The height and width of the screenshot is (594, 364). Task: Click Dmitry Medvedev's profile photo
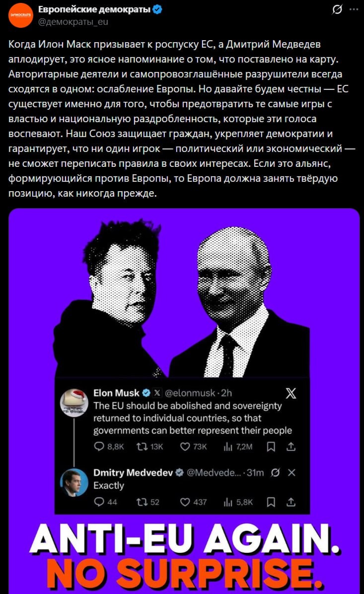point(74,483)
